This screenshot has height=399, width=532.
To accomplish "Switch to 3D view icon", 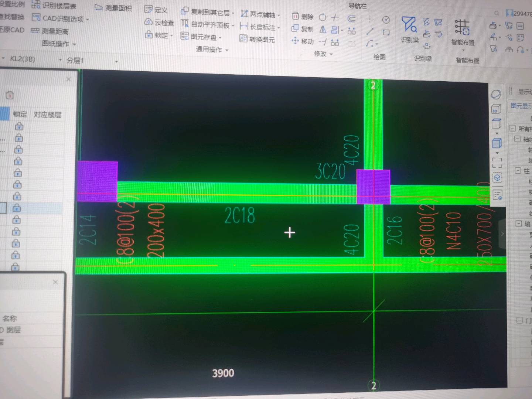I will click(496, 109).
